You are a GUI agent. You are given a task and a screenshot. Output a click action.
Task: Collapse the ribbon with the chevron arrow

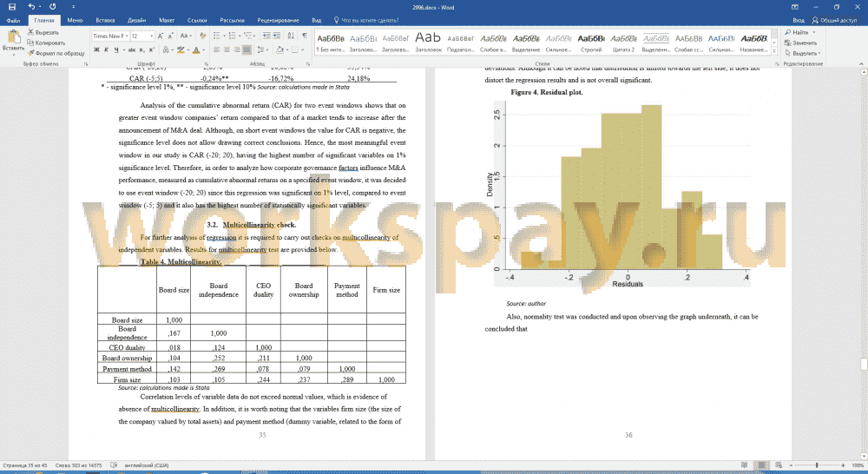coord(861,63)
